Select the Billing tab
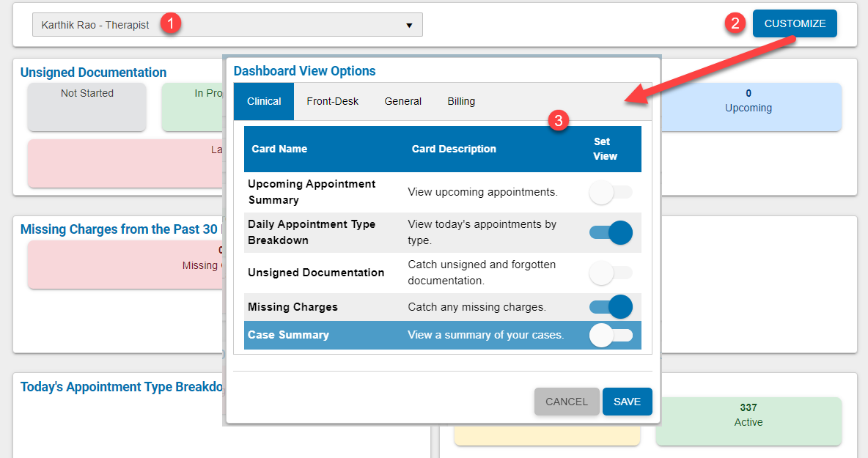 coord(460,101)
